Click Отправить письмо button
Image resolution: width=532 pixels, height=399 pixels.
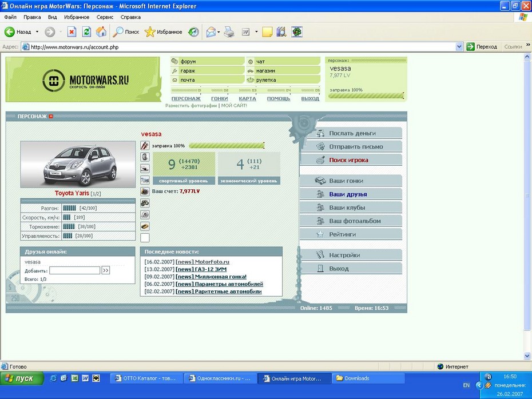(351, 146)
